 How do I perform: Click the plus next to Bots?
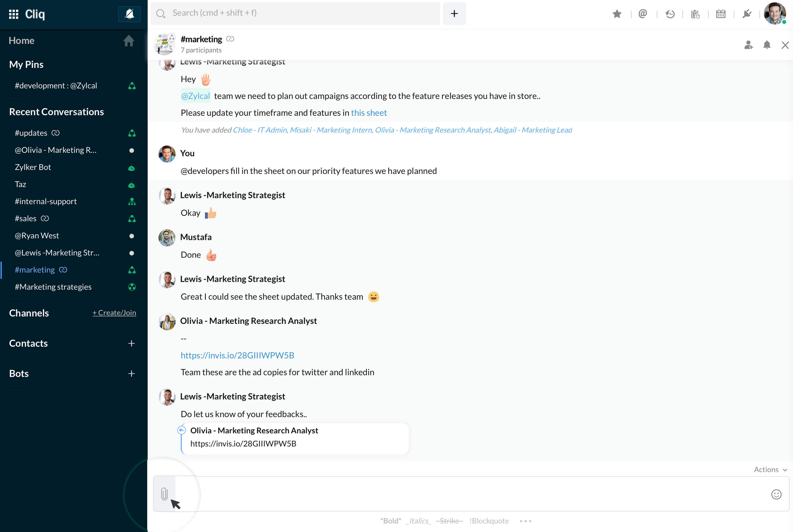(x=132, y=373)
